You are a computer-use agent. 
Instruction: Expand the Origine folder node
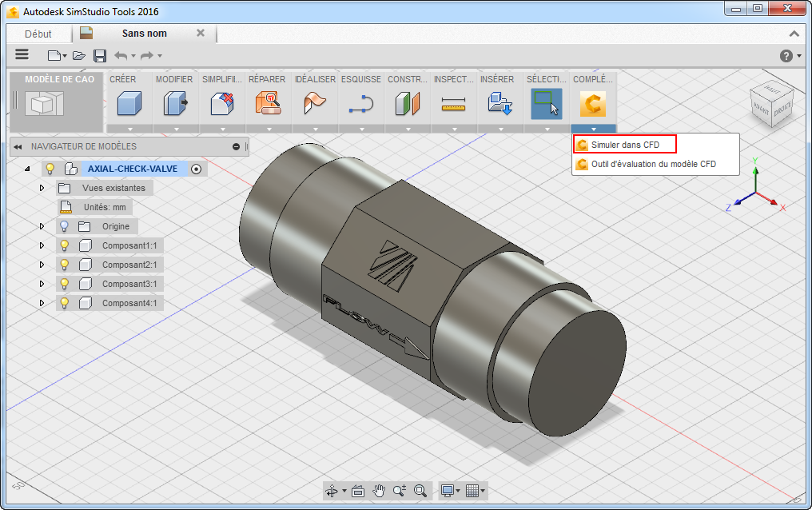(x=42, y=226)
